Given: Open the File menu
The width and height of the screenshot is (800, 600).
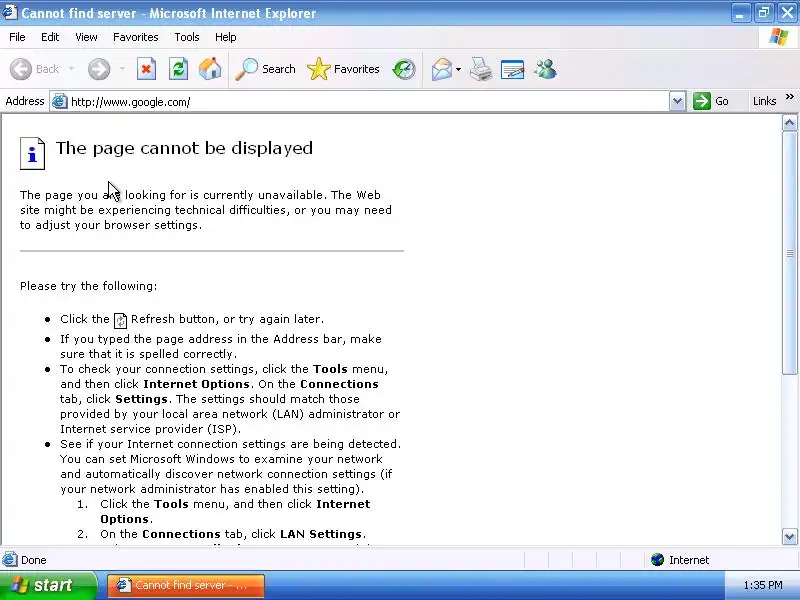Looking at the screenshot, I should [17, 37].
